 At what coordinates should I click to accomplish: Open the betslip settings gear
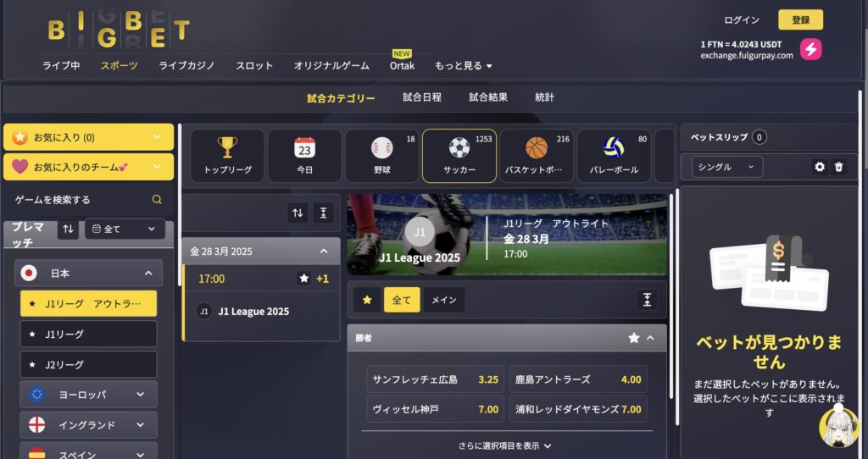820,167
